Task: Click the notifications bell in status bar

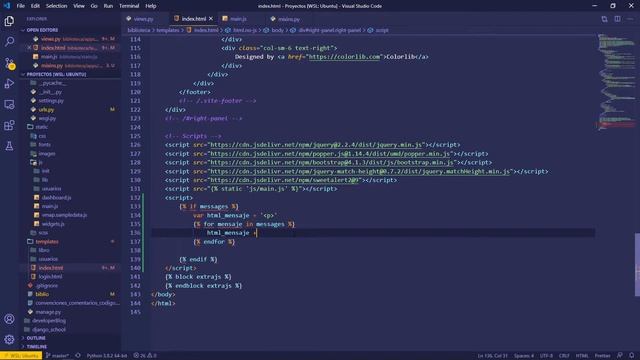Action: [631, 356]
